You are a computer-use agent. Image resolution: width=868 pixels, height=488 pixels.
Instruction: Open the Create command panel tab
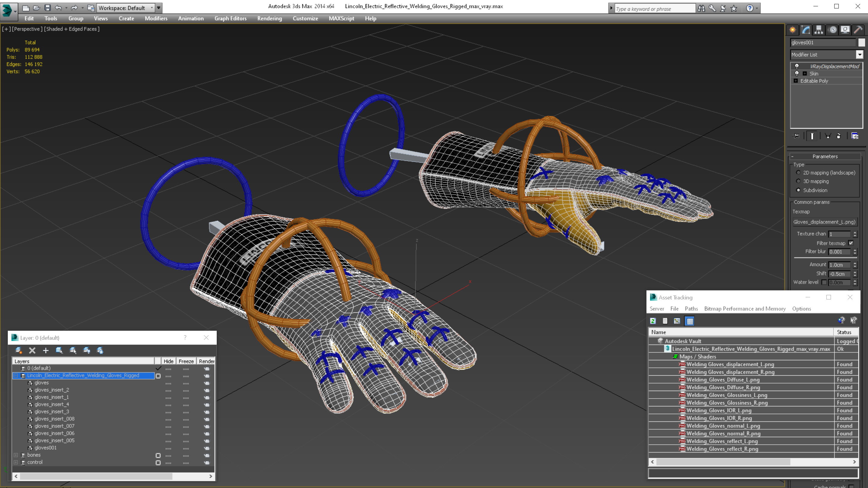[793, 30]
